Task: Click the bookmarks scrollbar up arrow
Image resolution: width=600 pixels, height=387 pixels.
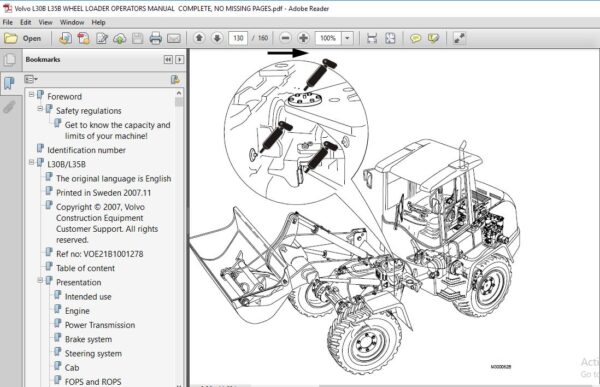Action: 179,93
